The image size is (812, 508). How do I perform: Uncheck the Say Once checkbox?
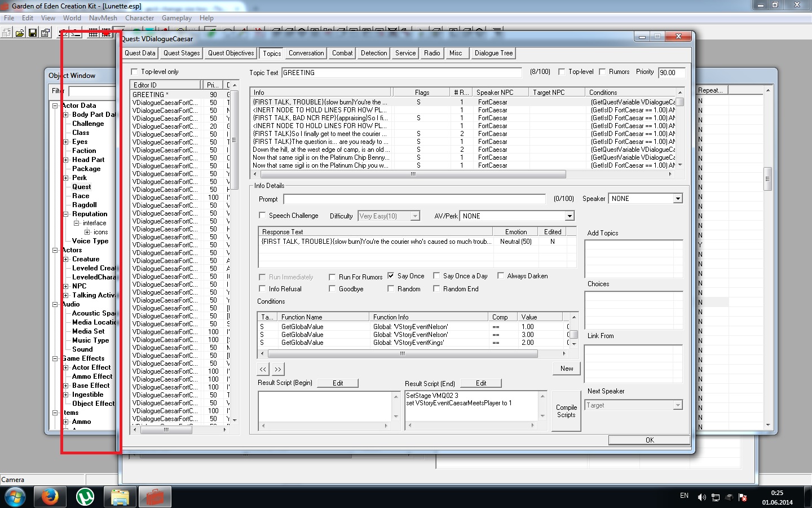pos(390,276)
